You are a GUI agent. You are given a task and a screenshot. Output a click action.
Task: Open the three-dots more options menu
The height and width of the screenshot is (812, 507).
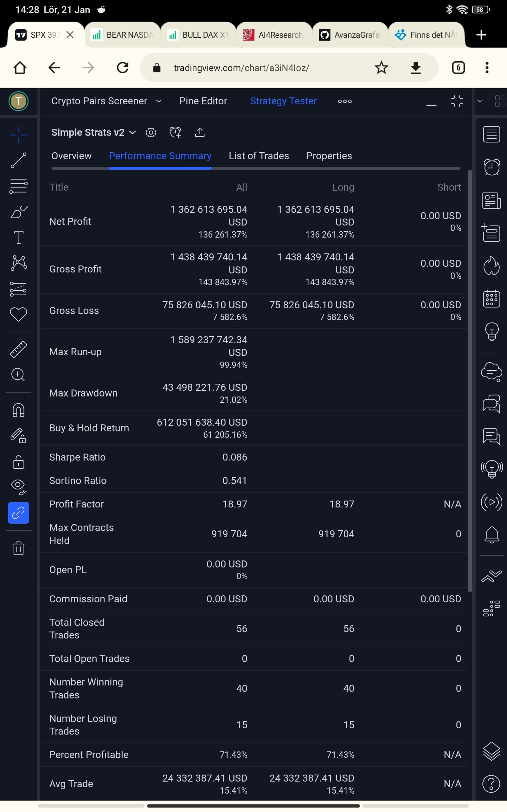pos(345,101)
